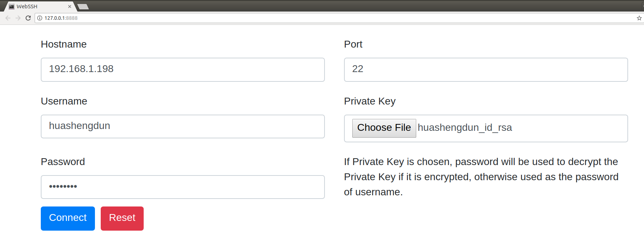Click the Private Key label
644x240 pixels.
(370, 101)
